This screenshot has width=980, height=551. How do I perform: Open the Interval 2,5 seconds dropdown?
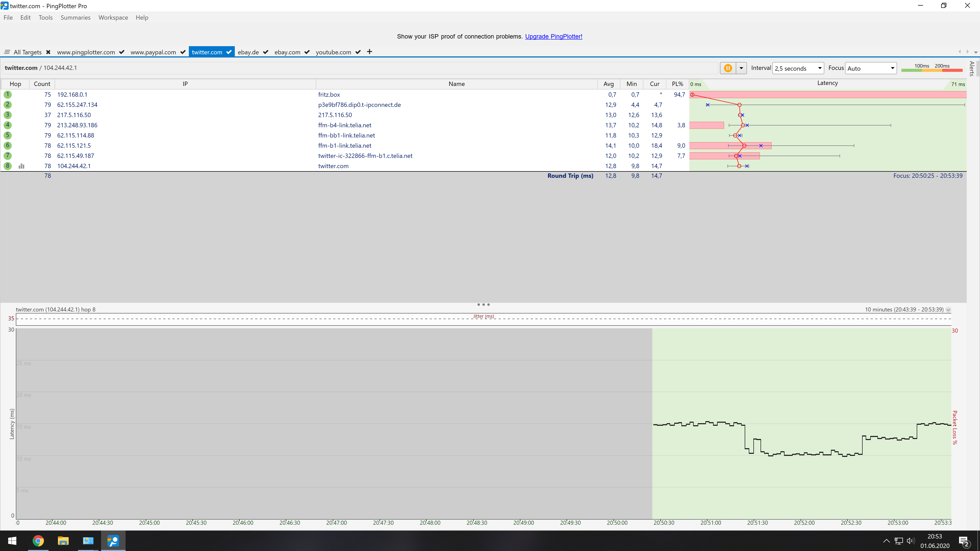pos(798,68)
